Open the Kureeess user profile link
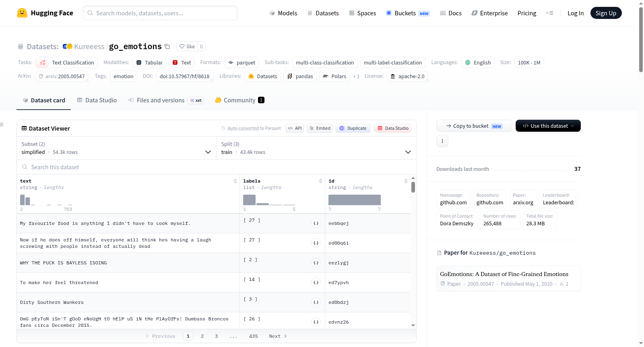644x347 pixels. pos(89,47)
